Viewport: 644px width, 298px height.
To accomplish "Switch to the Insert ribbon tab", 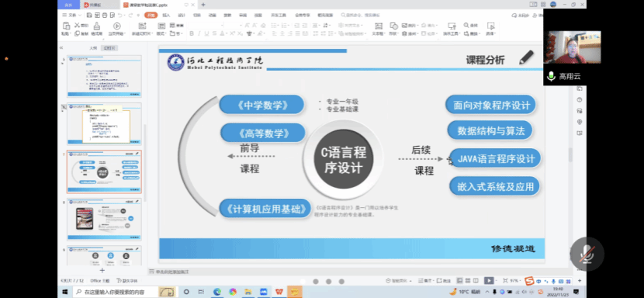I will [x=166, y=16].
